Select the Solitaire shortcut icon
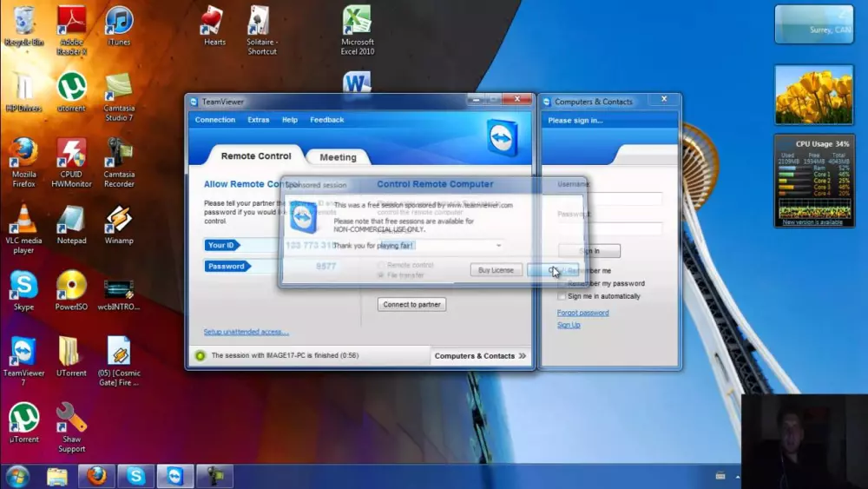The width and height of the screenshot is (868, 489). click(x=262, y=30)
